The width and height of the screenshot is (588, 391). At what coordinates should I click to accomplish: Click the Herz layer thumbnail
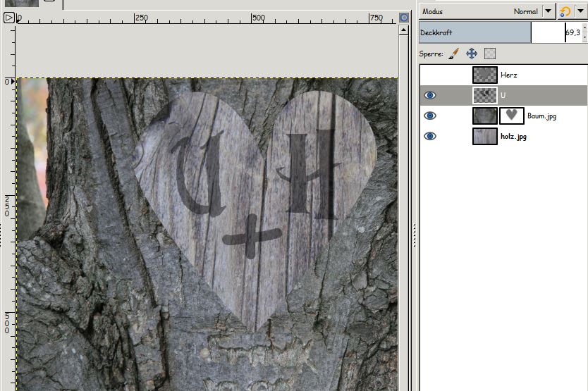[x=484, y=75]
